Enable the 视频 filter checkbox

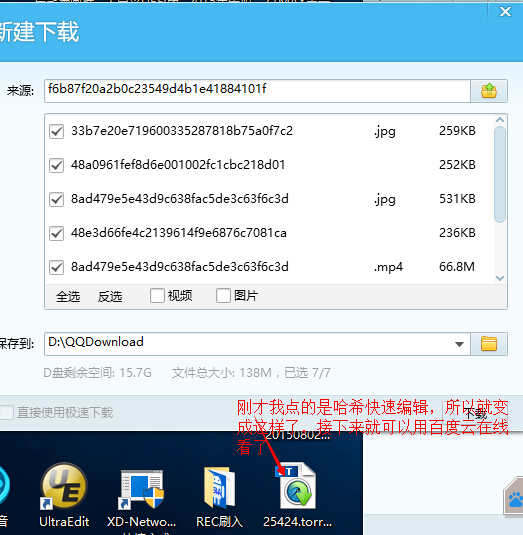(x=157, y=295)
